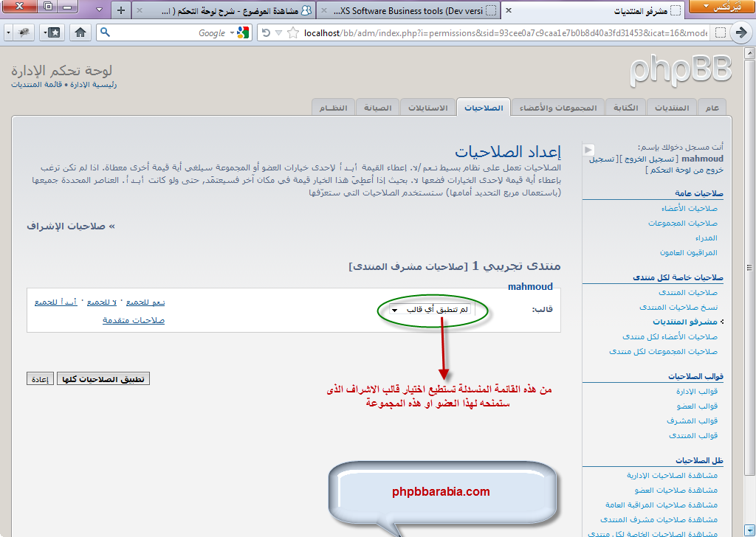Open the 'عام' admin tab
This screenshot has width=756, height=537.
[x=712, y=108]
